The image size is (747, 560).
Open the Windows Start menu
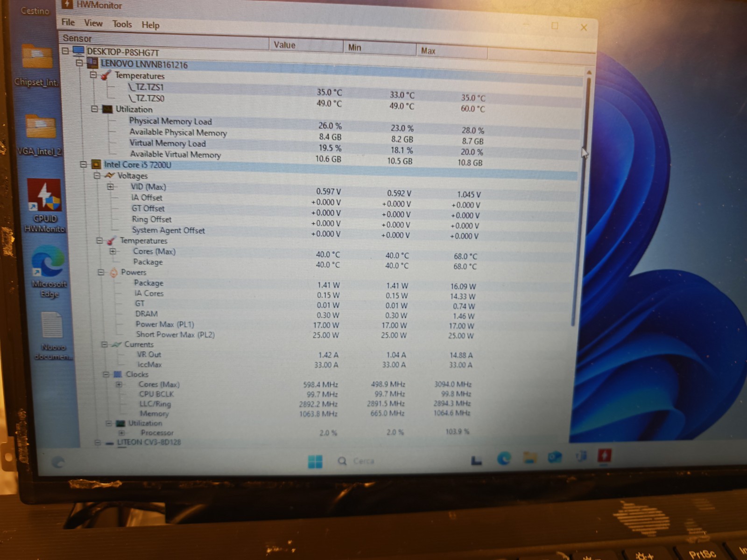coord(315,461)
